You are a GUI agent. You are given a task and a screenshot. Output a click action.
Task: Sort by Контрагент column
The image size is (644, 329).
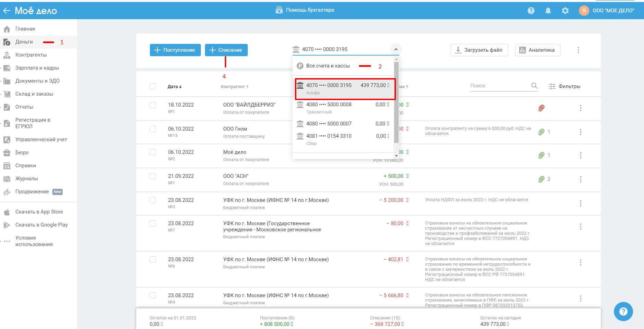235,87
